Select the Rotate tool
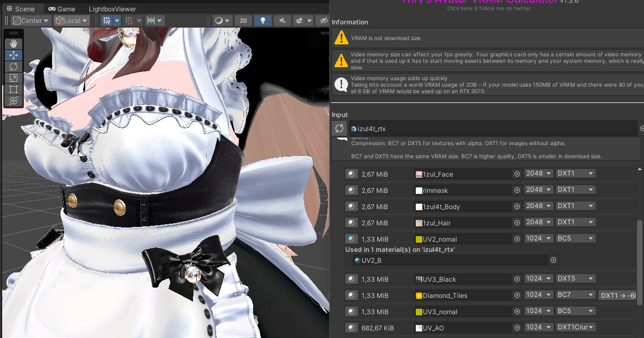The height and width of the screenshot is (338, 644). pos(14,67)
